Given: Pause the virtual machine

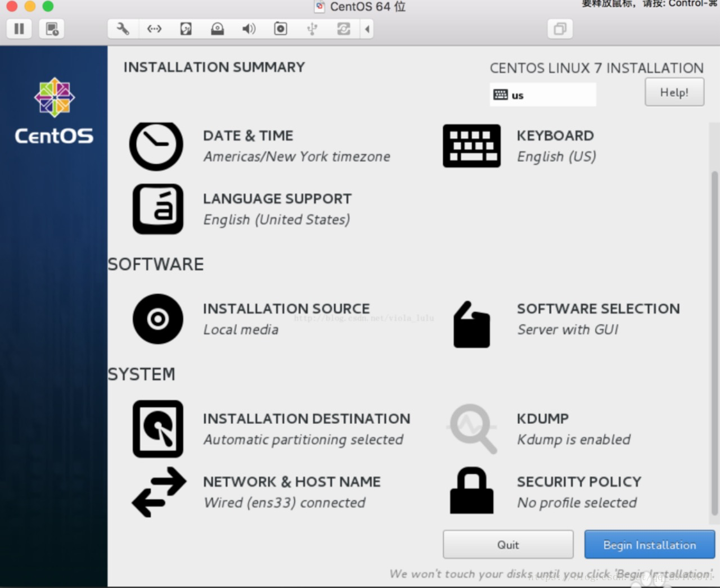Looking at the screenshot, I should pos(19,29).
